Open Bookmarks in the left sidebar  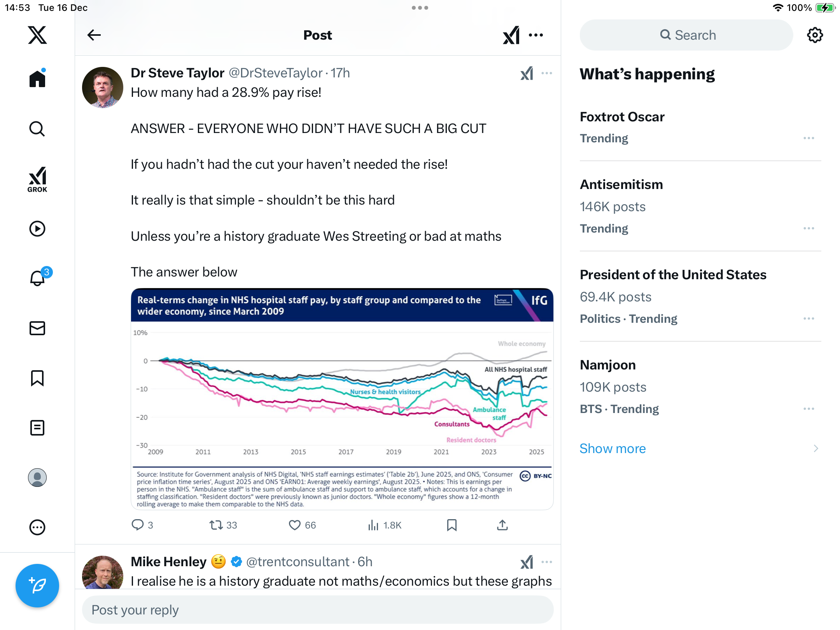[x=37, y=378]
